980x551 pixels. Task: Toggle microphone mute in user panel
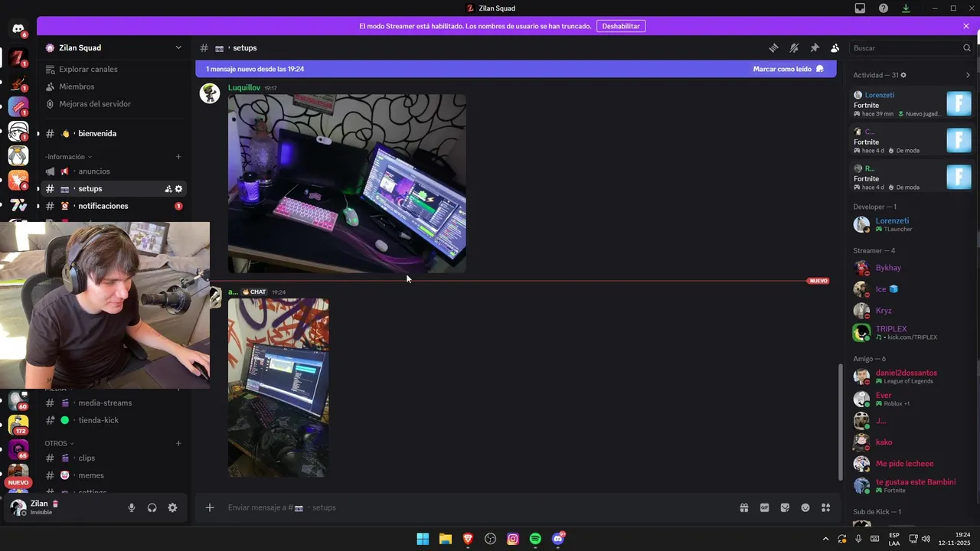132,507
